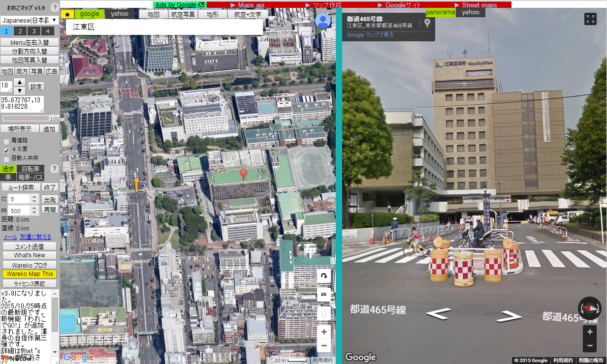Show only the map with 地図 button
This screenshot has width=607, height=364.
tap(7, 71)
